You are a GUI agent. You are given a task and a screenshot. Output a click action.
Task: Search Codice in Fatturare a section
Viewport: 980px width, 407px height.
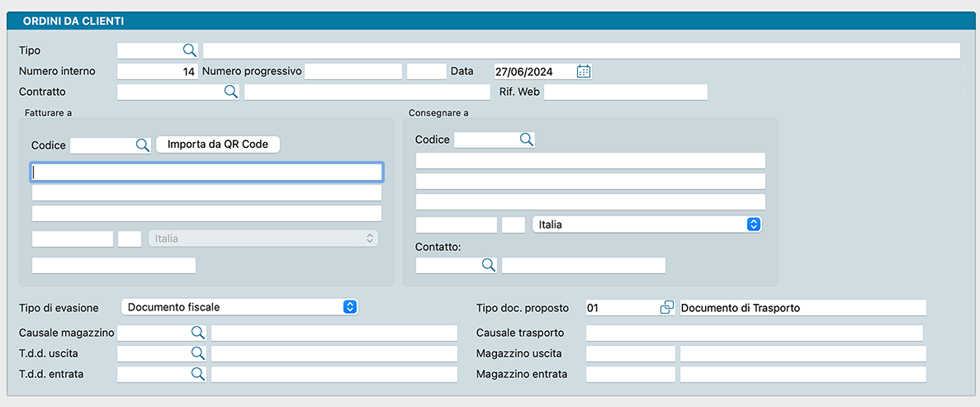142,144
